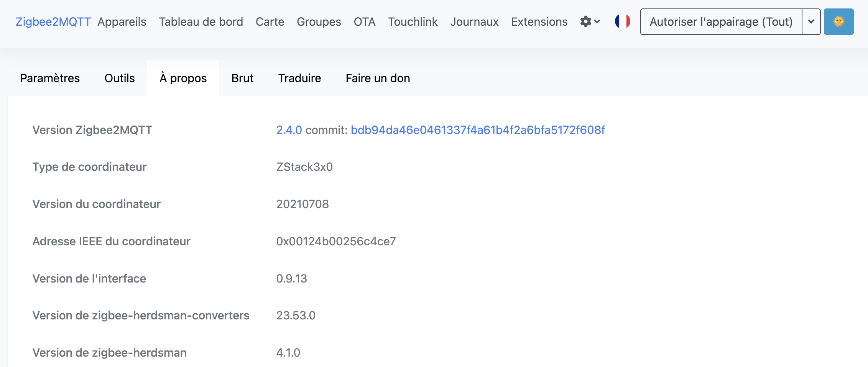The image size is (868, 367).
Task: Open the Touchlink page
Action: click(413, 21)
